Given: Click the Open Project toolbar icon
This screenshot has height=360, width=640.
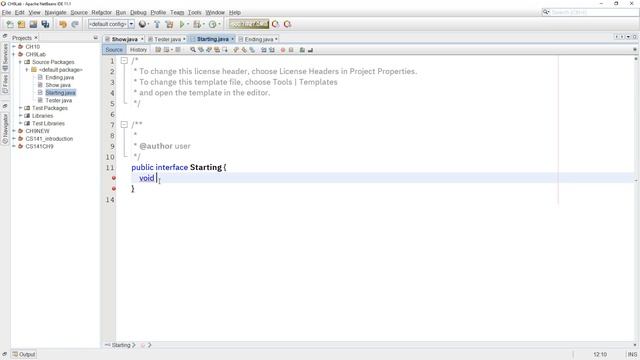Looking at the screenshot, I should point(33,24).
